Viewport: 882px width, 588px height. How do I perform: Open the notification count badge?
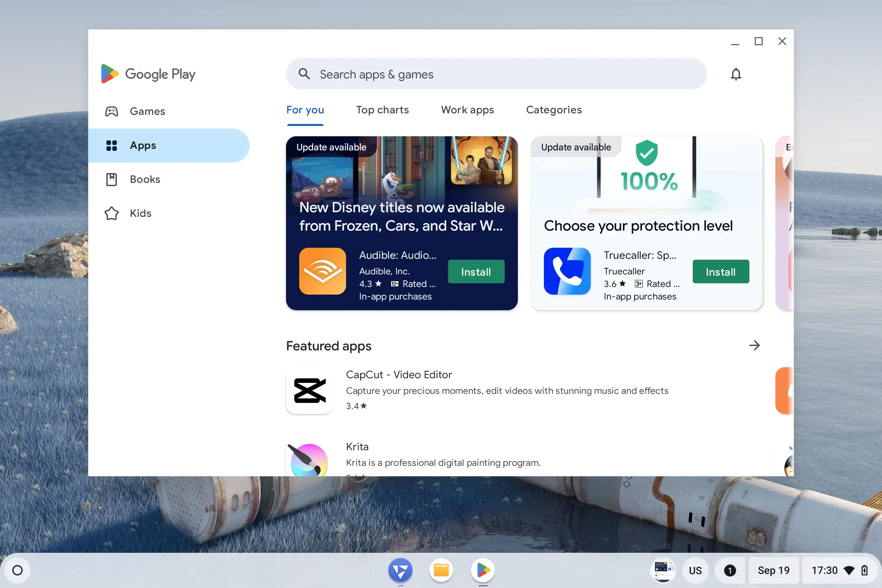pyautogui.click(x=729, y=570)
